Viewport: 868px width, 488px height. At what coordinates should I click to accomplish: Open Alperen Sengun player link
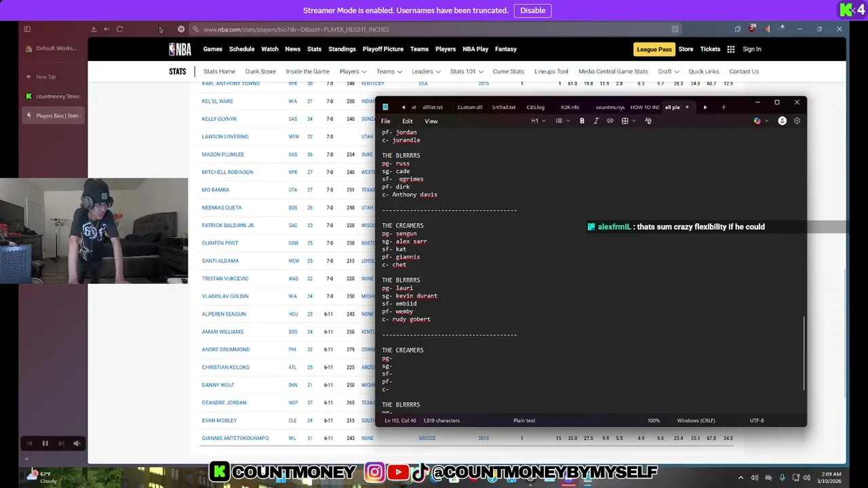click(x=224, y=314)
